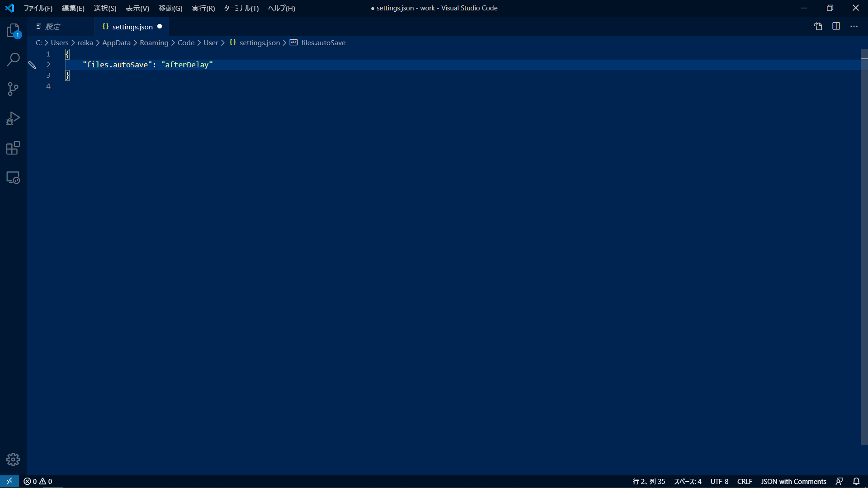This screenshot has height=488, width=868.
Task: Switch to the 設定 tab
Action: click(x=52, y=27)
